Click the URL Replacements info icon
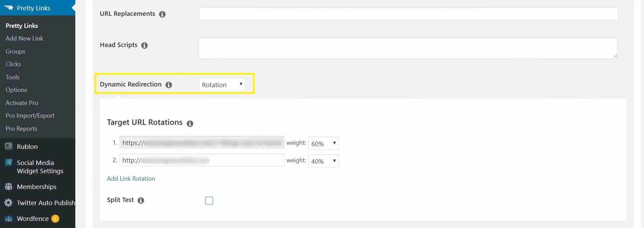This screenshot has height=228, width=644. [162, 14]
